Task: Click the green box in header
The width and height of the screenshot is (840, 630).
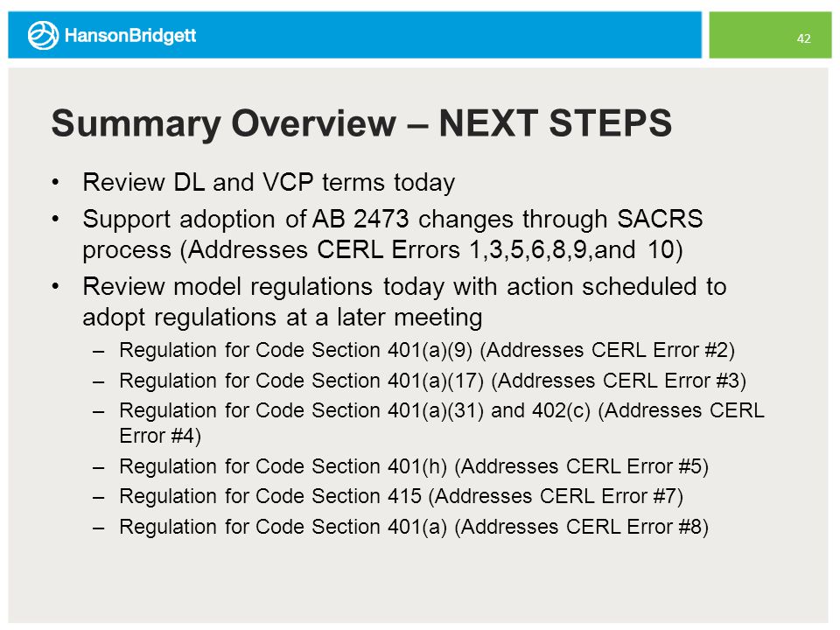Action: (770, 35)
